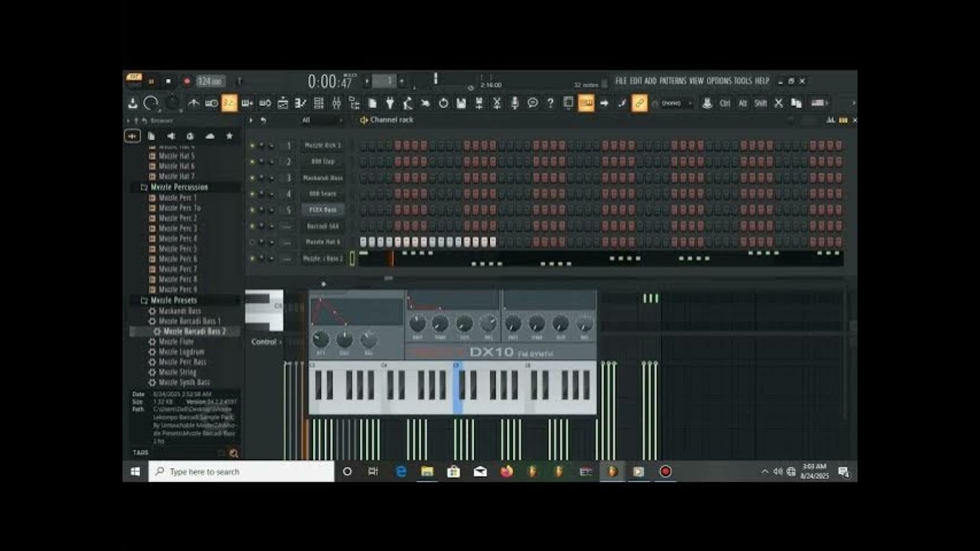Toggle the highlighted step count 3.2 icon
This screenshot has width=980, height=551.
click(x=229, y=103)
